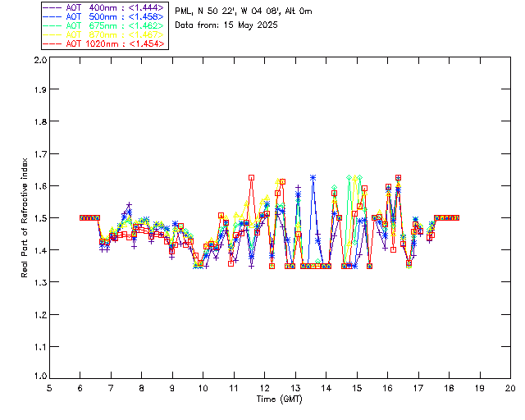Click the 5 hour x-axis label

point(49,388)
